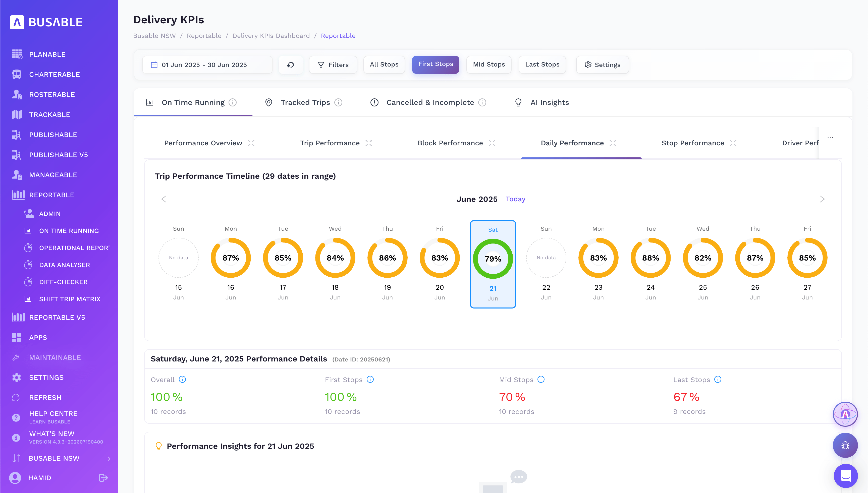Open the date range picker field
This screenshot has height=493, width=868.
(207, 65)
